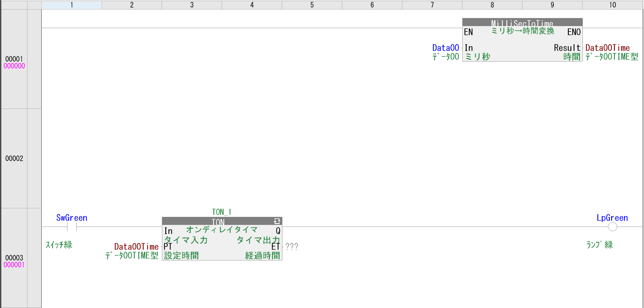Select column header 3
Image resolution: width=644 pixels, height=308 pixels.
(x=192, y=5)
